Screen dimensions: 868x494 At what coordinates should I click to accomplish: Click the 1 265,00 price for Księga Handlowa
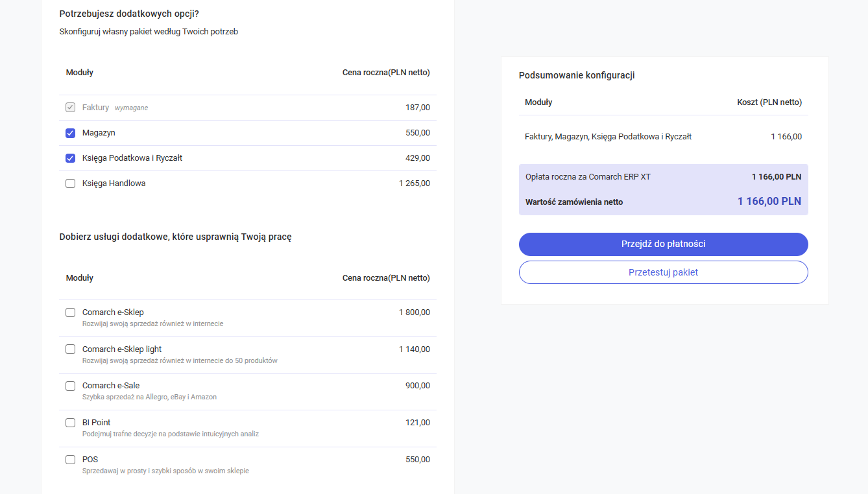[x=414, y=183]
